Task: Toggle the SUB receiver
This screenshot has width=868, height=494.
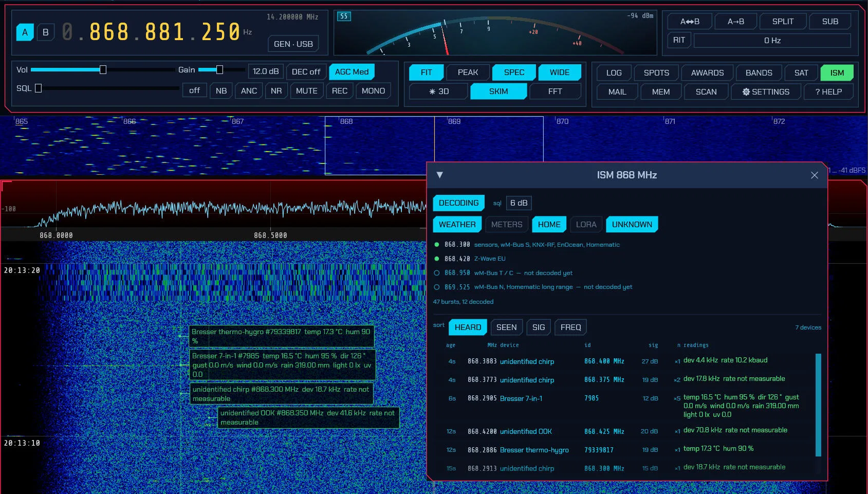Action: tap(830, 21)
